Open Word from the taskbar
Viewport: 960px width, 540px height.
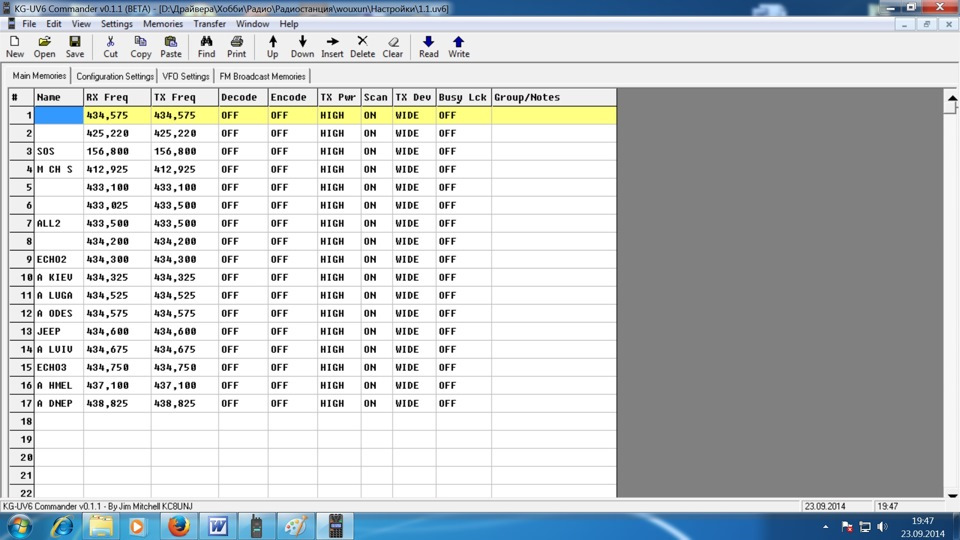pyautogui.click(x=217, y=527)
